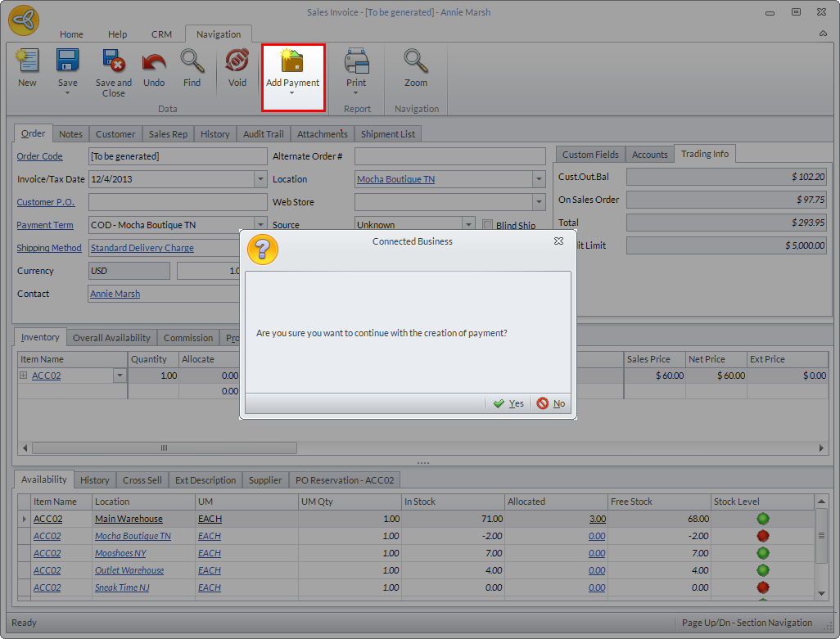Expand the ACC02 item row
Image resolution: width=840 pixels, height=639 pixels.
coord(25,376)
